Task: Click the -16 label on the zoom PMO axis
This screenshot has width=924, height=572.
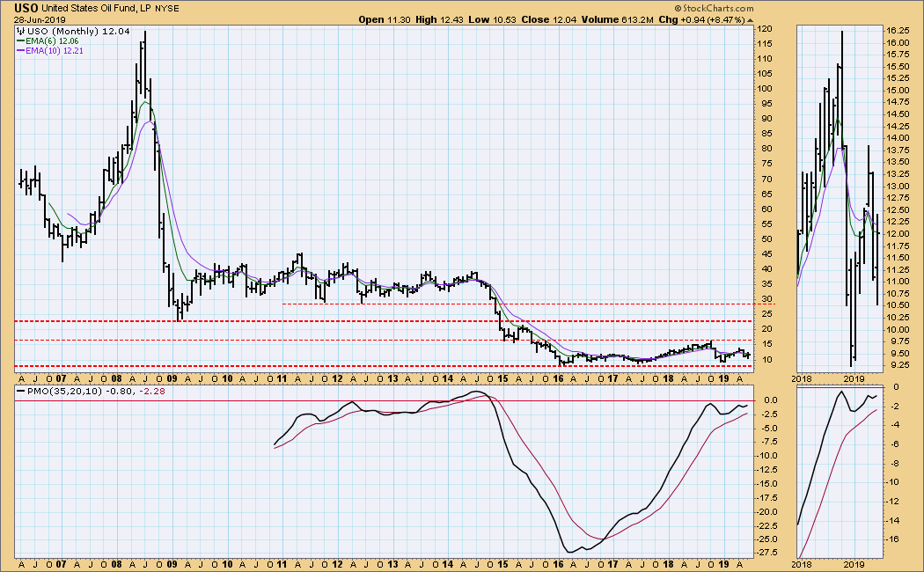Action: 893,539
